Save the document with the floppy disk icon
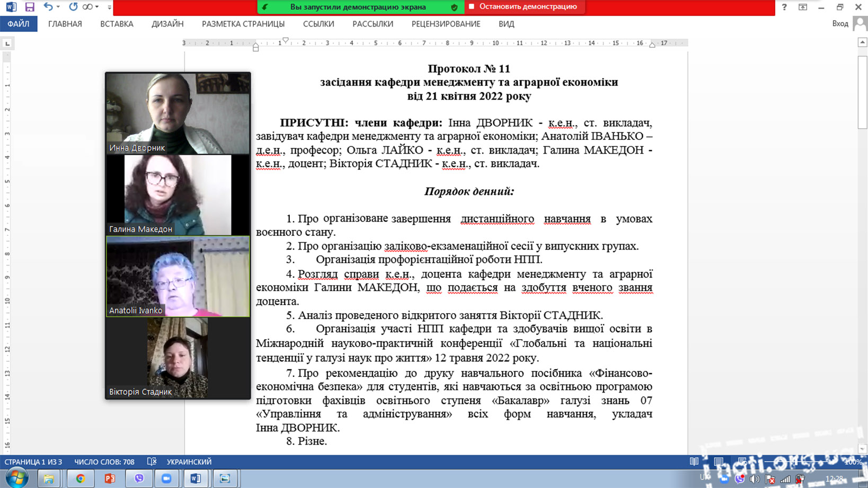The height and width of the screenshot is (488, 868). [x=30, y=7]
